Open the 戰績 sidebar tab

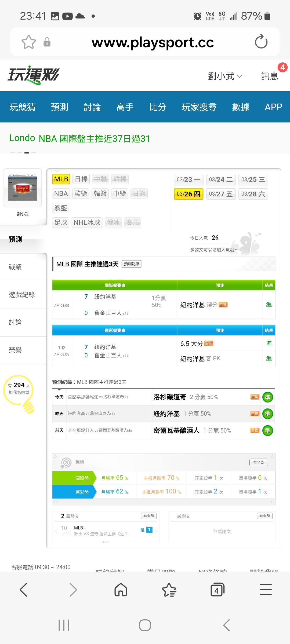(23, 267)
